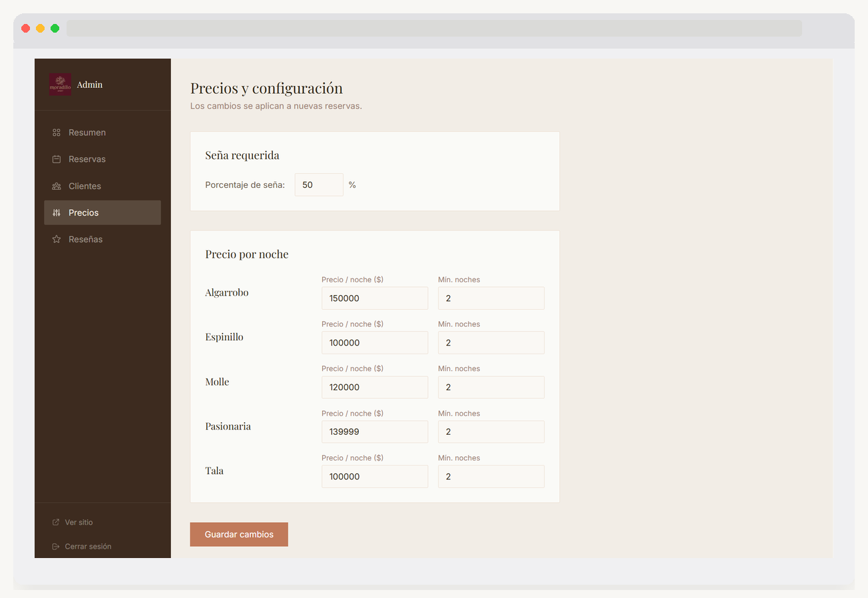Click the Algarrobo cabin name
The image size is (868, 598).
[227, 292]
